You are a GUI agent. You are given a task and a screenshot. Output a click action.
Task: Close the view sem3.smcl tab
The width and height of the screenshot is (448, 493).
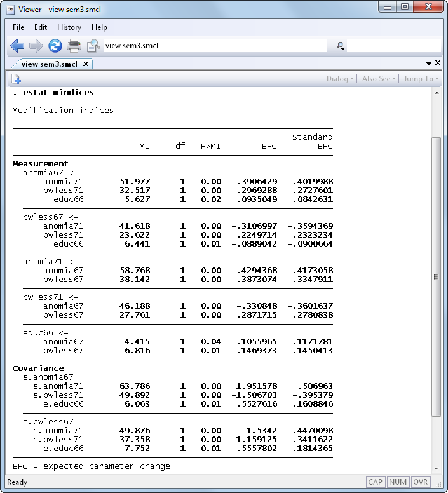[86, 64]
